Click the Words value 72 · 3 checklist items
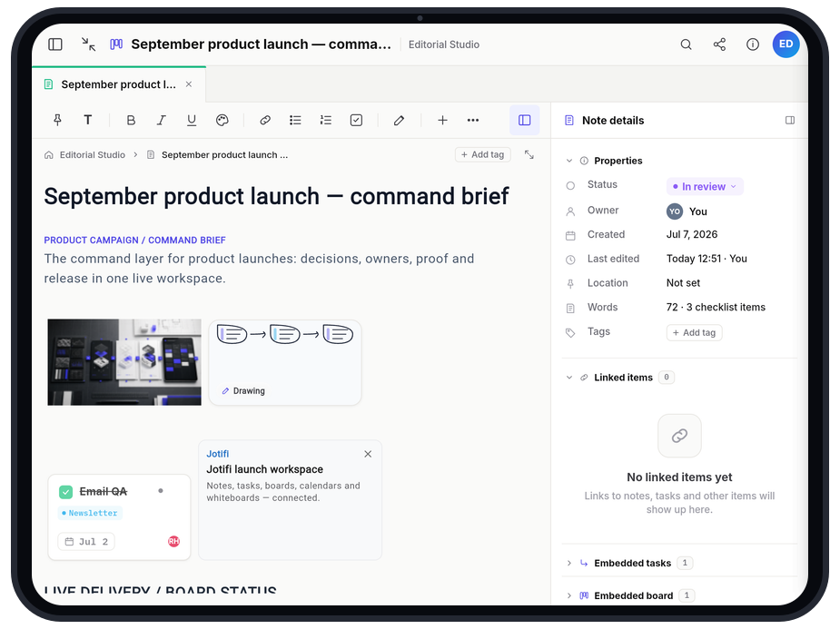The width and height of the screenshot is (840, 629). pos(716,308)
